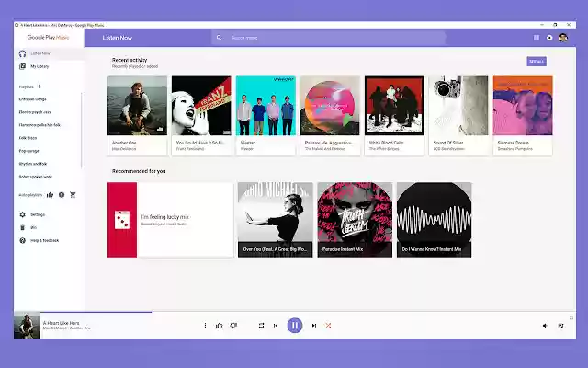Pause the current song
The width and height of the screenshot is (588, 368).
[295, 325]
